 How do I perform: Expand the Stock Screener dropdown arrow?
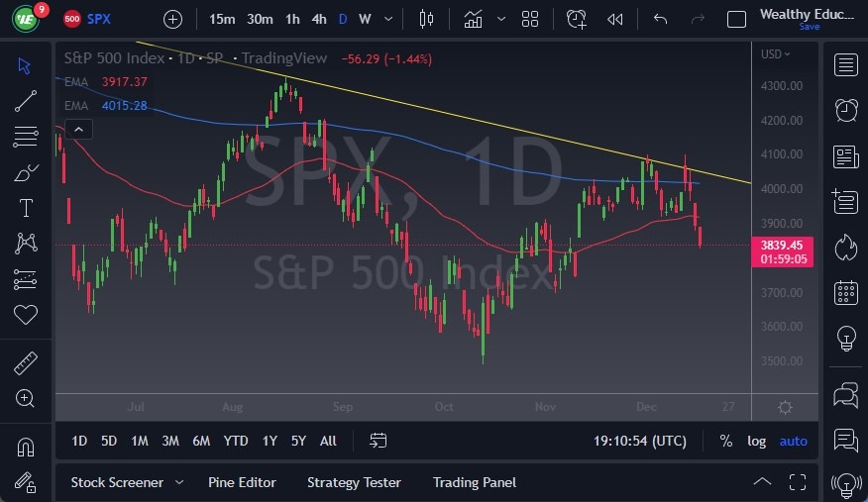(179, 482)
